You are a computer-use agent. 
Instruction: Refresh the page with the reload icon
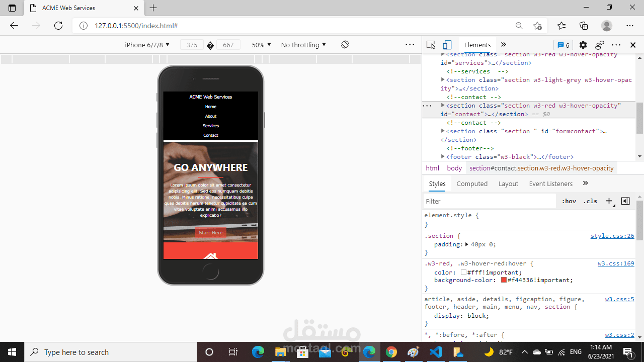[58, 26]
